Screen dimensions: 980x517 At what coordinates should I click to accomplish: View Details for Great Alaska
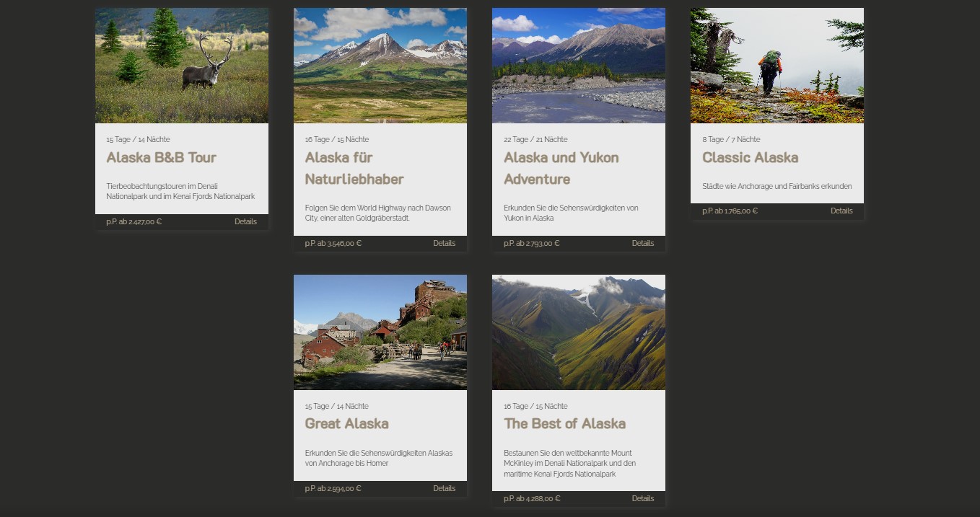[x=444, y=488]
